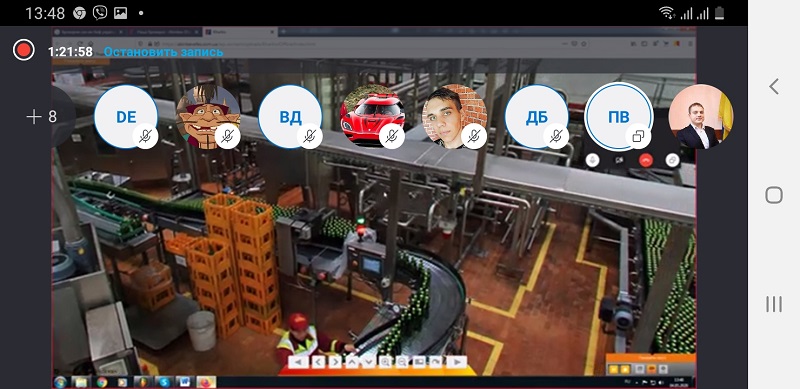Toggle the shared screen's microphone button
The height and width of the screenshot is (389, 800).
point(592,160)
